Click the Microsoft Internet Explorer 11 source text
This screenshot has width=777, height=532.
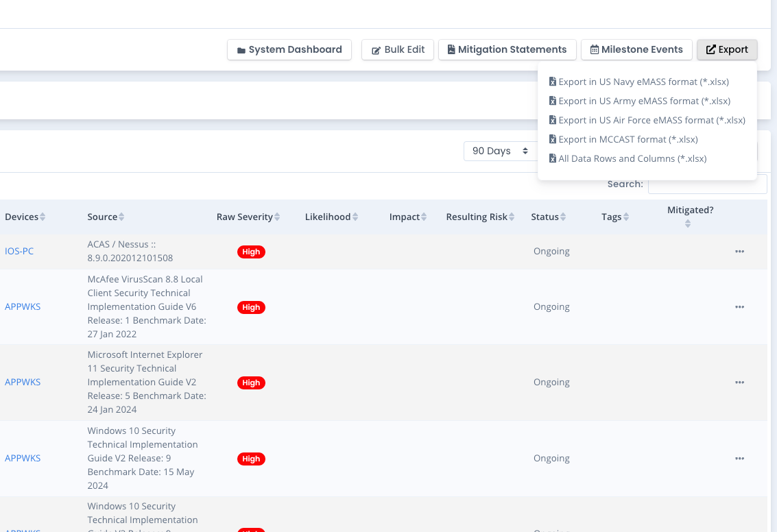[147, 382]
